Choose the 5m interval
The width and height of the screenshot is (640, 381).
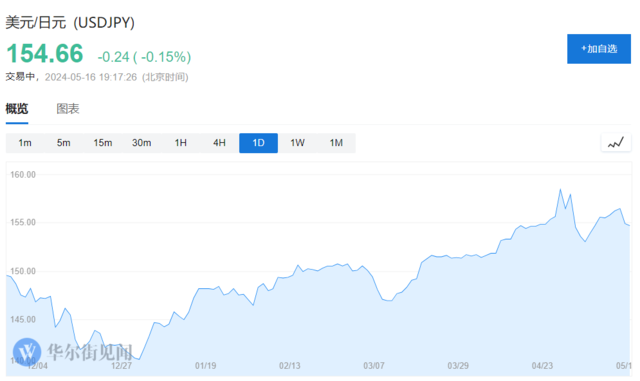(64, 143)
